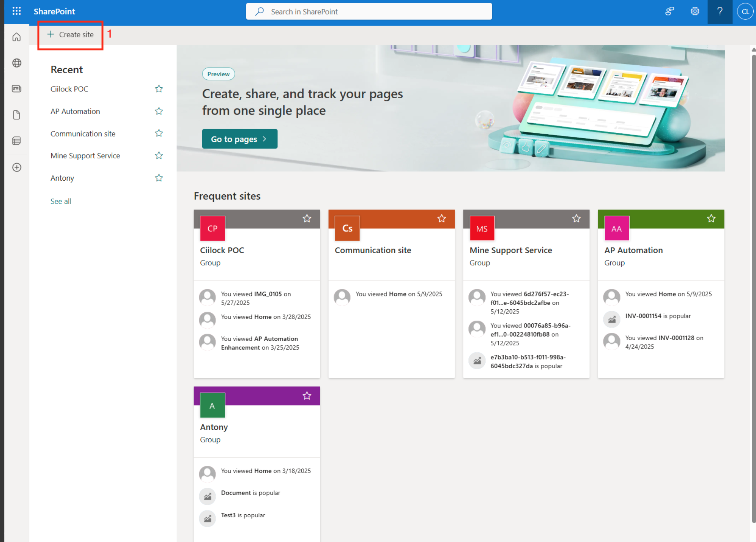Star the Mine Support Service card
The width and height of the screenshot is (756, 542).
[x=576, y=219]
